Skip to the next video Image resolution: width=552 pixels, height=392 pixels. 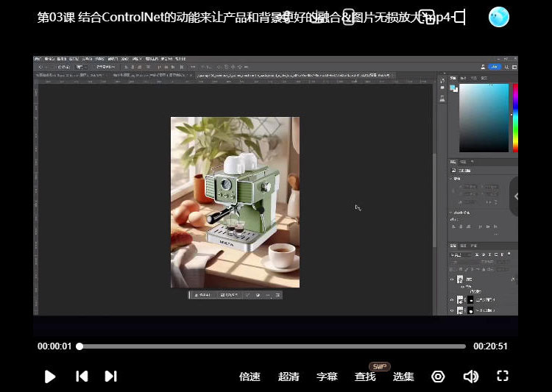click(110, 377)
